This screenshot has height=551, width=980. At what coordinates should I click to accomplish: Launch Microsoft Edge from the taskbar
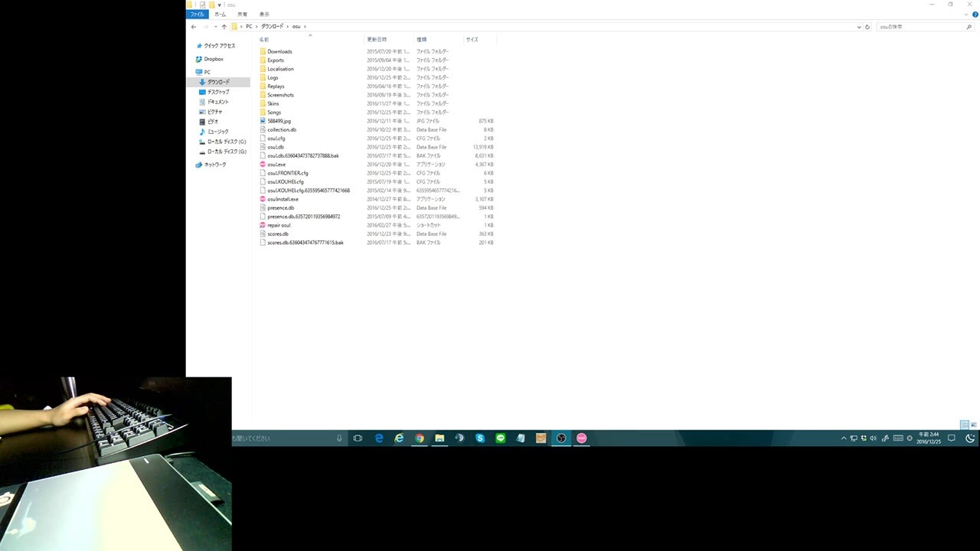click(x=379, y=438)
